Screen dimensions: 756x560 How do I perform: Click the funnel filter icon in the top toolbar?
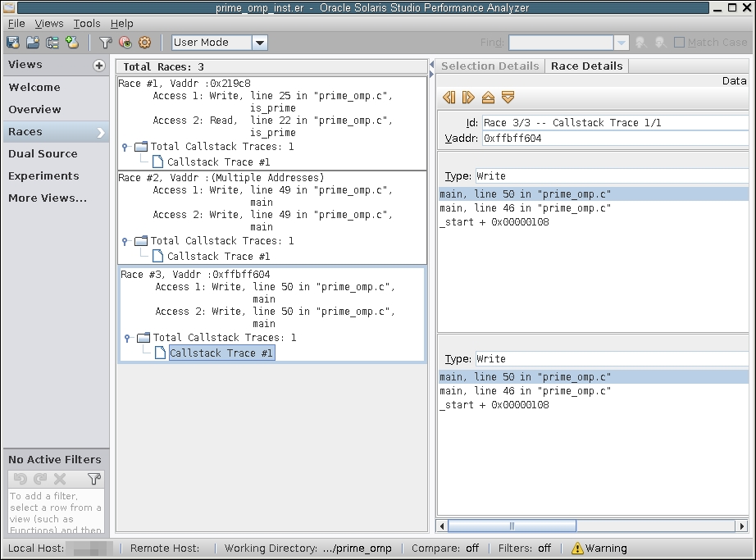pos(105,43)
